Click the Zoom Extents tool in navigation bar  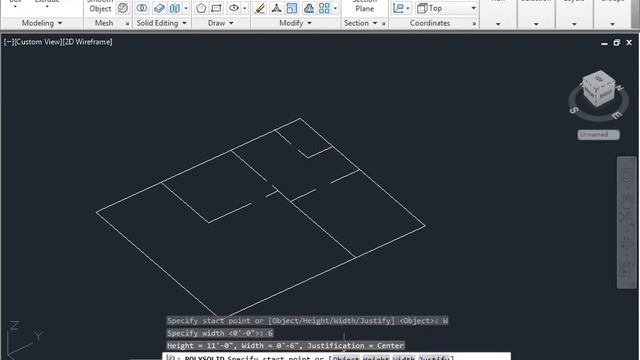627,219
